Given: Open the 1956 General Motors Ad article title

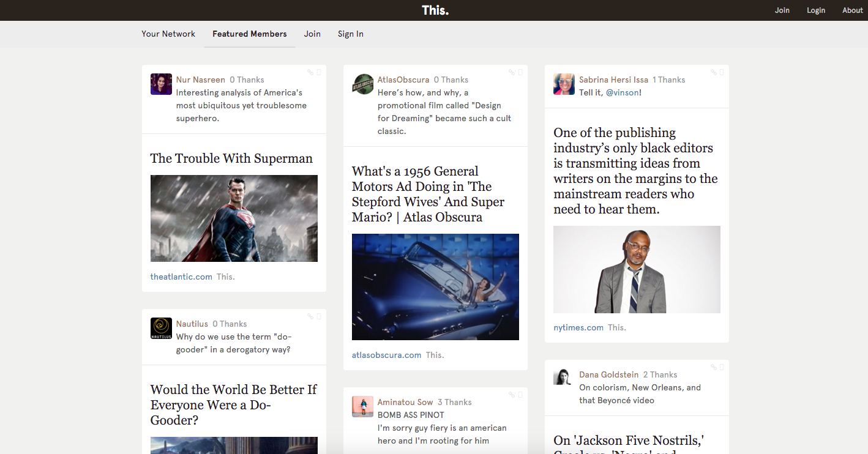Looking at the screenshot, I should point(428,194).
